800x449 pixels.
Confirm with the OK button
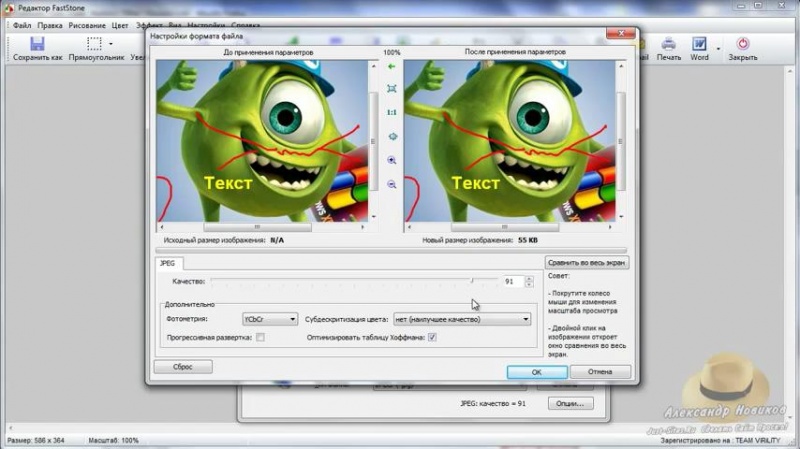(537, 372)
